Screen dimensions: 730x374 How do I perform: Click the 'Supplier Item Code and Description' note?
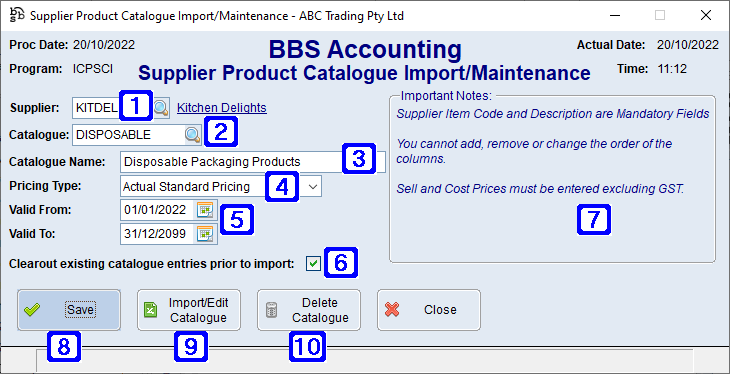[553, 114]
